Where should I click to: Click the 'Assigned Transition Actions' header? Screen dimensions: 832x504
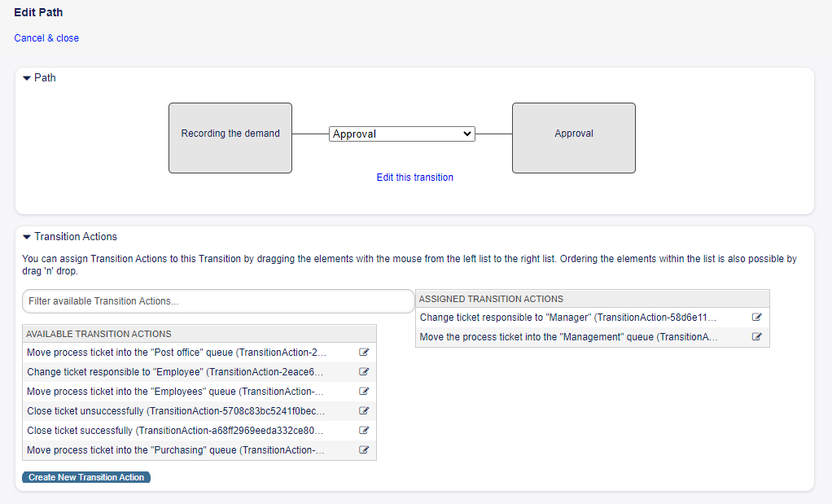pos(484,298)
